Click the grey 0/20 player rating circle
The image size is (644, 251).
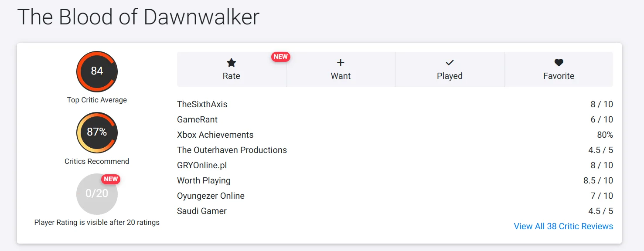97,194
